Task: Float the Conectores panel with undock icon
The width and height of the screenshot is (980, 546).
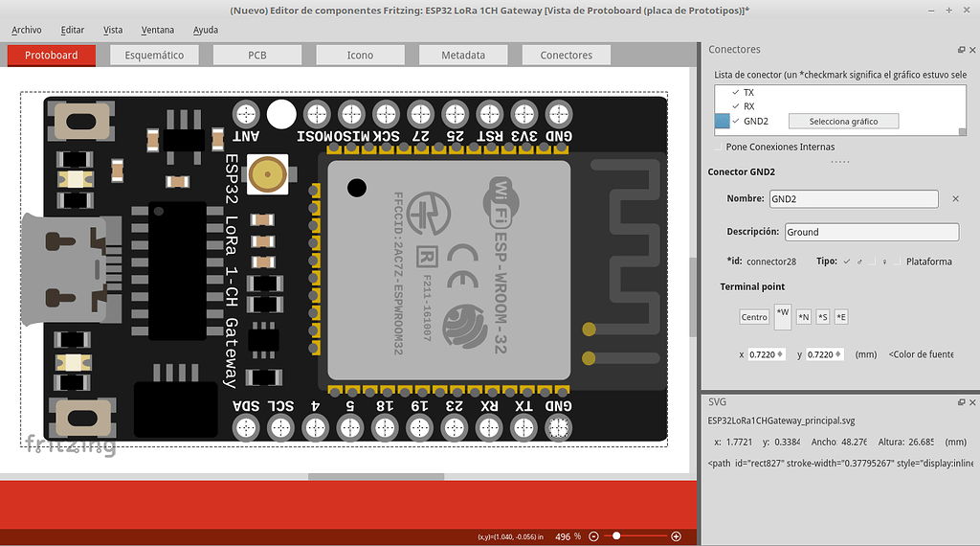Action: tap(961, 50)
